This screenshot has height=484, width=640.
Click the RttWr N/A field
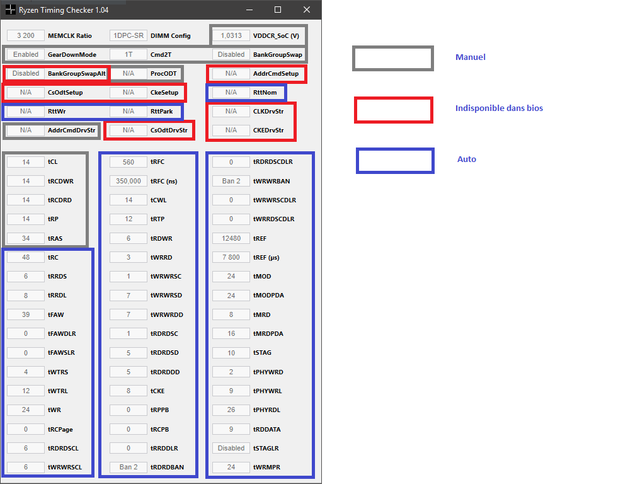(26, 111)
